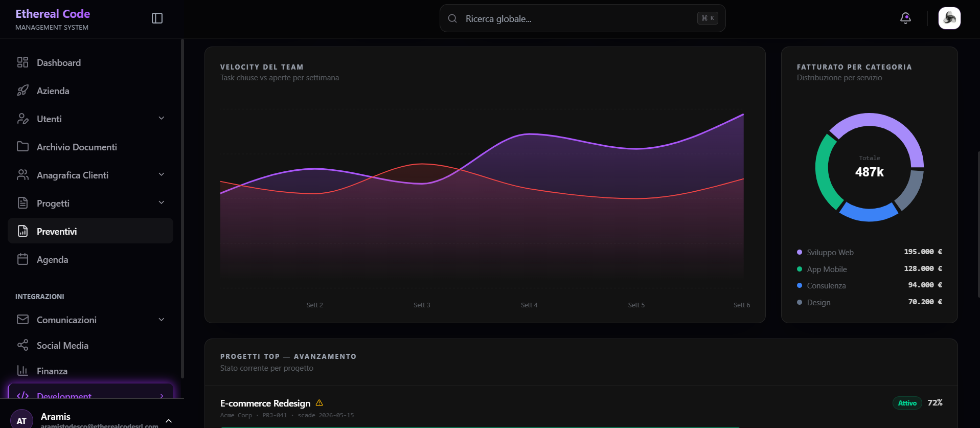Toggle the sidebar collapse icon
The width and height of the screenshot is (980, 428).
[x=157, y=18]
